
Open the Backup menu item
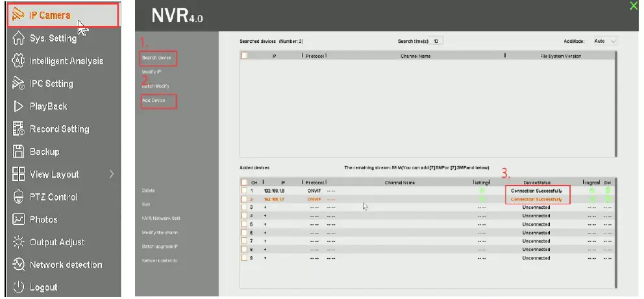[x=63, y=151]
